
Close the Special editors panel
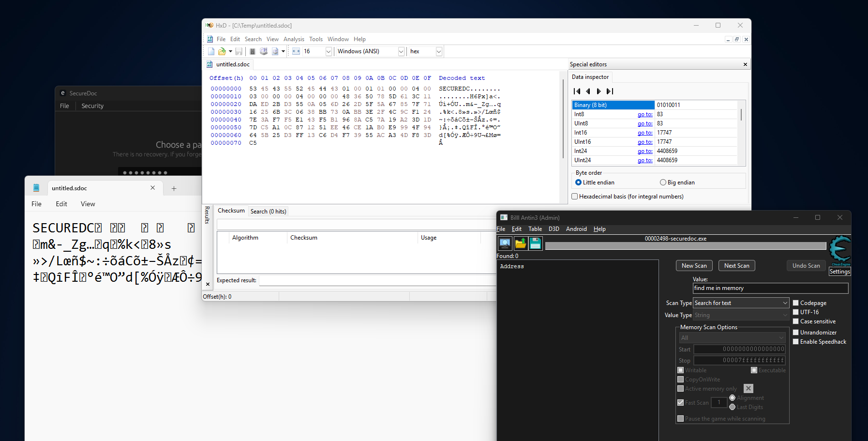pos(745,64)
